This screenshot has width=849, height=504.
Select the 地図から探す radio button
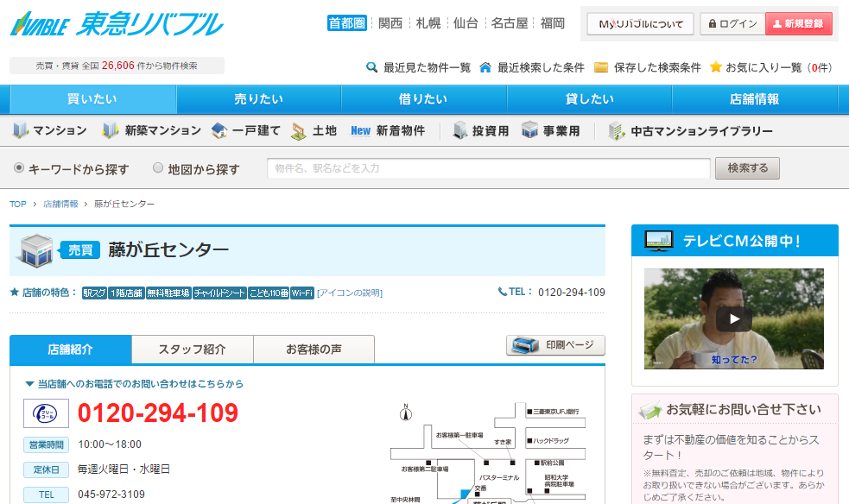coord(158,167)
